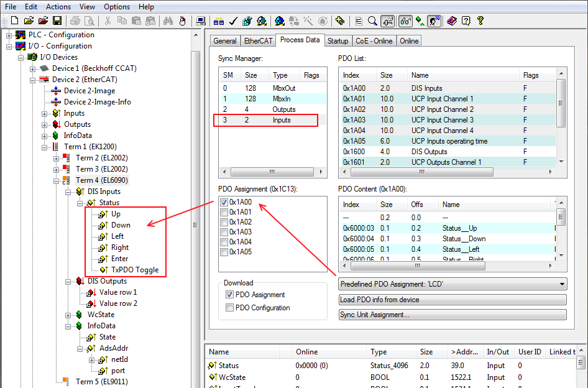Click the question mark in box icon
This screenshot has width=588, height=388.
(466, 21)
